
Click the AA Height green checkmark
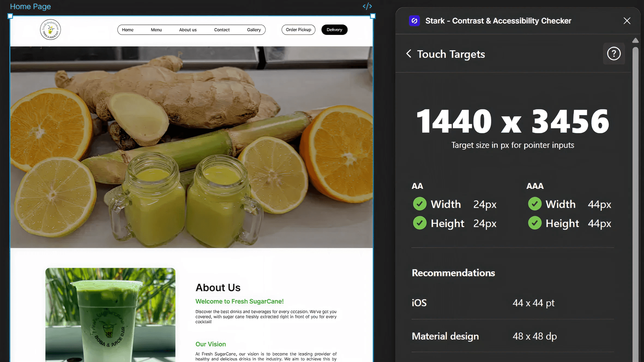(x=420, y=223)
